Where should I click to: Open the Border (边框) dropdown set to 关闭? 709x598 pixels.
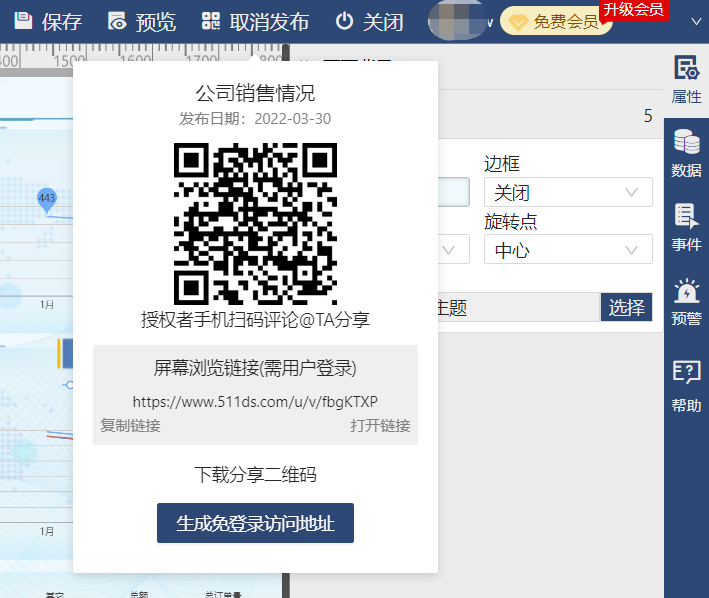point(568,192)
